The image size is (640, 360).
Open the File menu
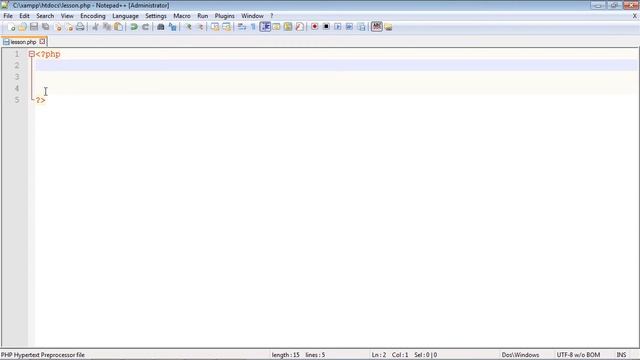(8, 16)
